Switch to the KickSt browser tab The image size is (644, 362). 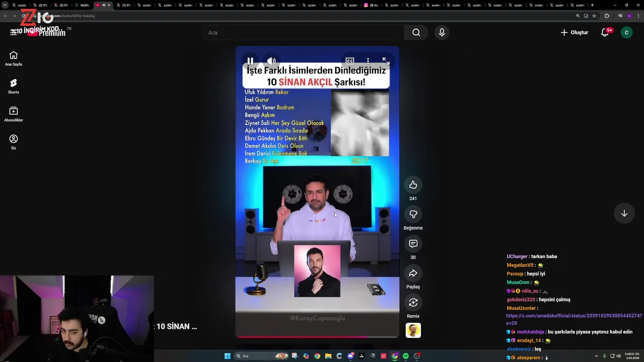(x=83, y=5)
